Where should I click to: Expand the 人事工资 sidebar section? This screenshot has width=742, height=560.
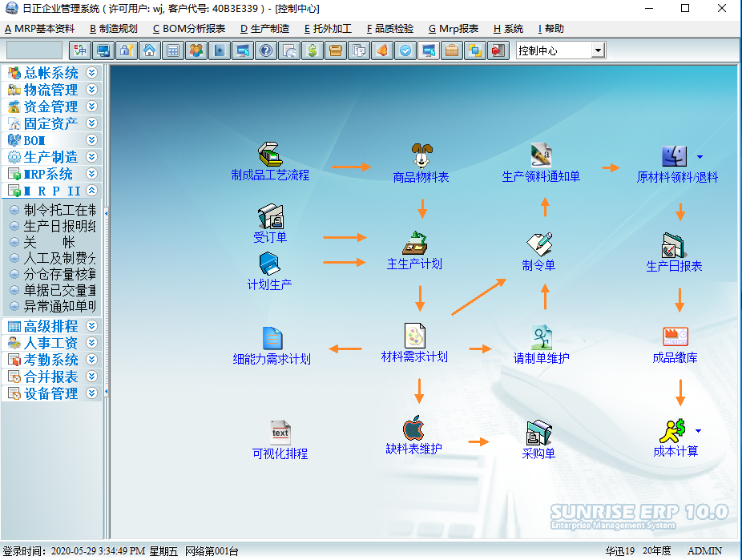91,343
